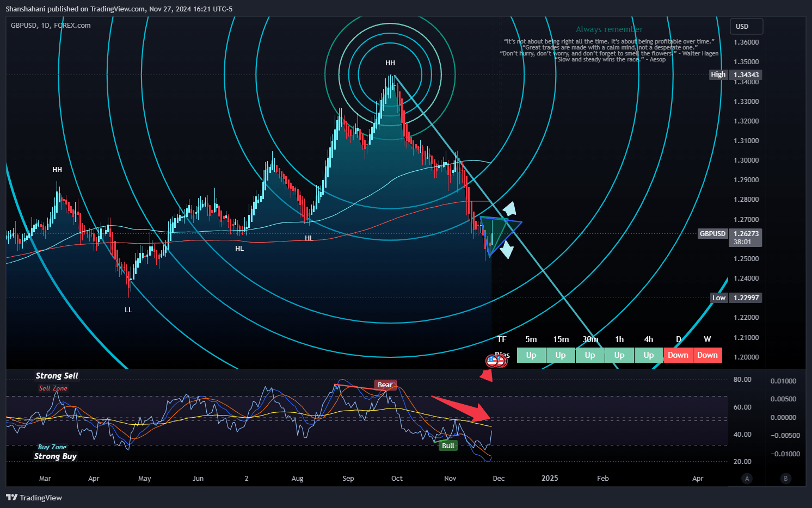This screenshot has width=812, height=508.
Task: Click the Sep label on the time axis
Action: point(348,479)
